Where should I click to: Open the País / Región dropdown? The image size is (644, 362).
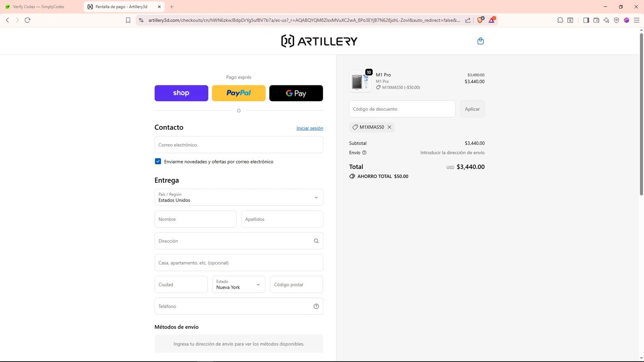(x=239, y=197)
